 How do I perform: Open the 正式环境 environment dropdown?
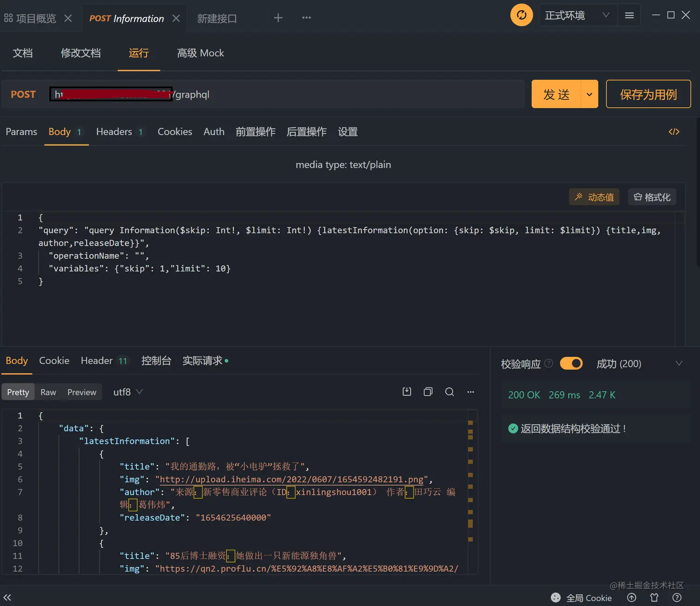click(578, 15)
